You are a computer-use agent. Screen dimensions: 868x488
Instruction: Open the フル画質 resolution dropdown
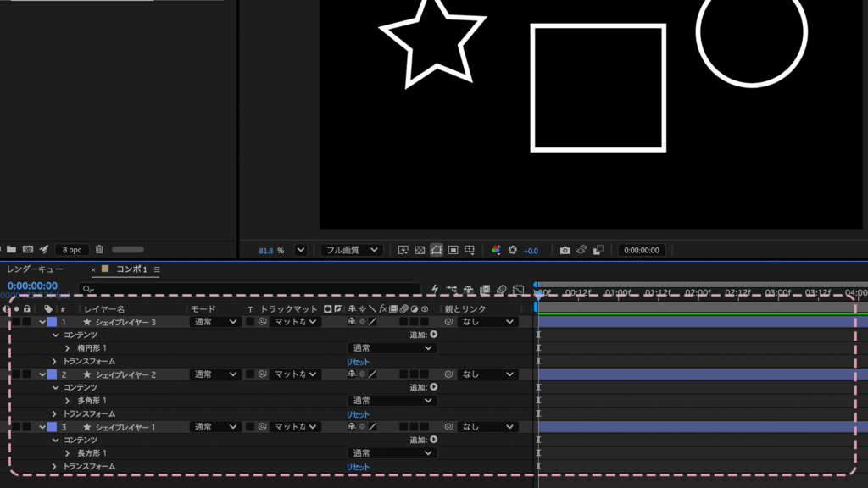[352, 250]
